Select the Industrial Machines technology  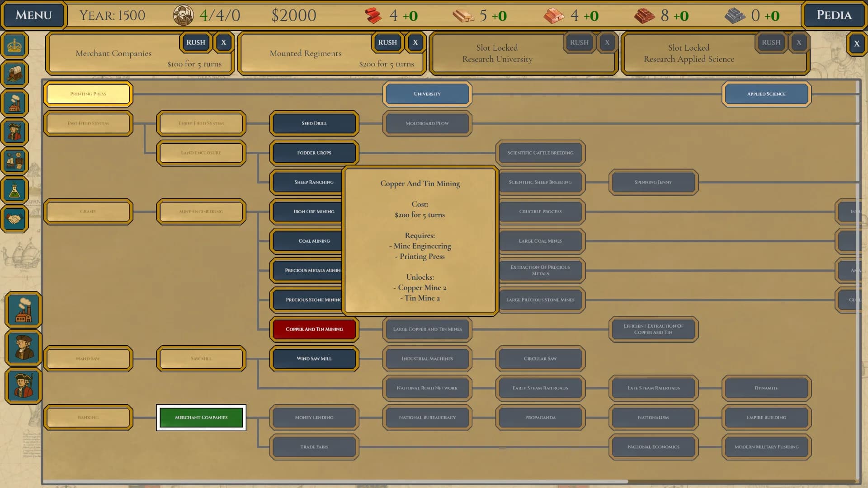tap(427, 358)
